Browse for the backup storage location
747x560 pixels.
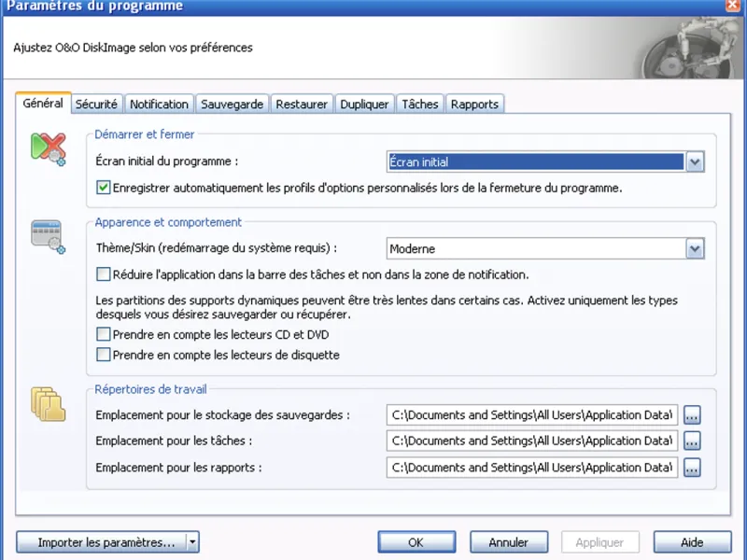click(x=692, y=415)
